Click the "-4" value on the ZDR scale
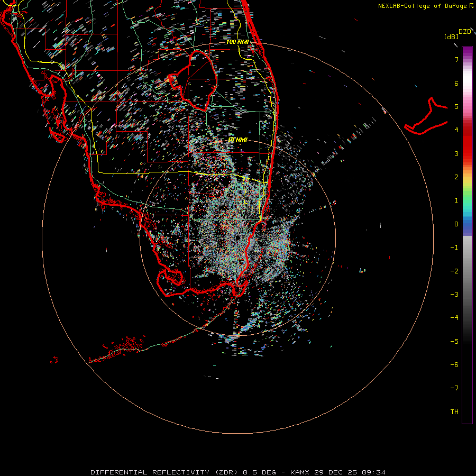Viewport: 476px width, 476px height. coord(454,318)
